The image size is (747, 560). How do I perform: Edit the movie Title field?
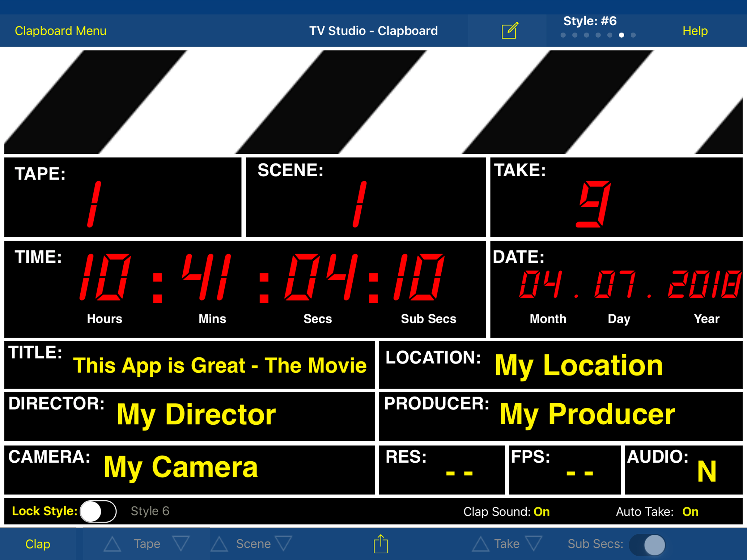click(x=220, y=366)
